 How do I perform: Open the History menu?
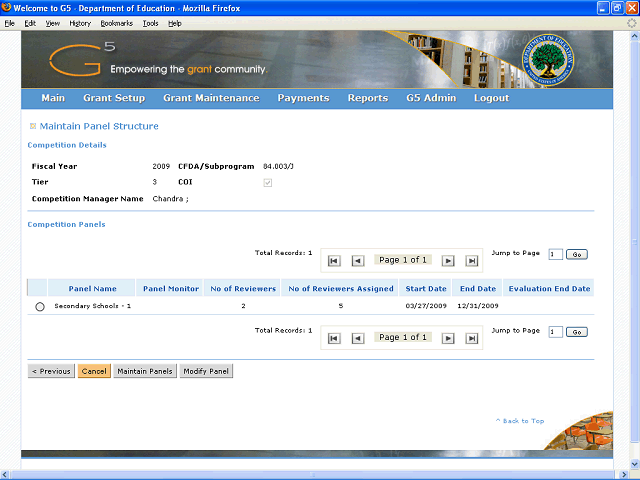80,23
